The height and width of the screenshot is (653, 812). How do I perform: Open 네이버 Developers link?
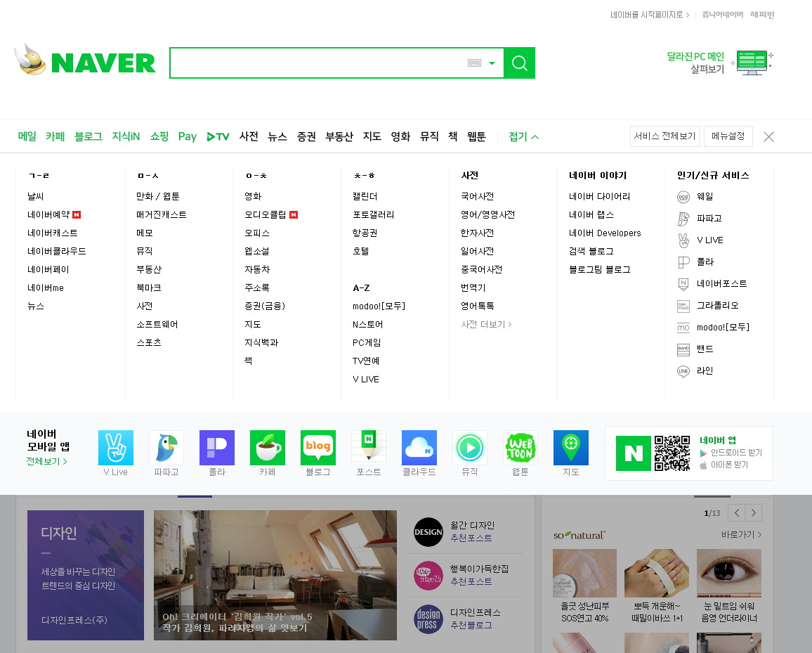(605, 233)
